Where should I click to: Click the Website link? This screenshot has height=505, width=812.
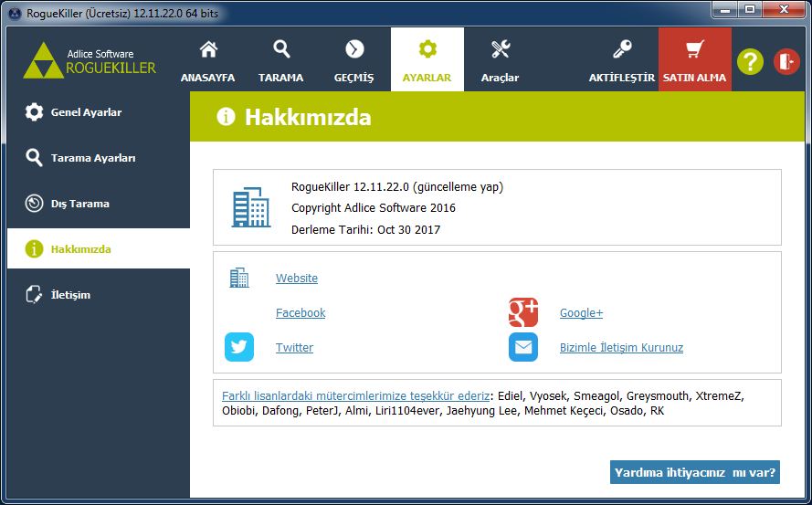pyautogui.click(x=297, y=279)
